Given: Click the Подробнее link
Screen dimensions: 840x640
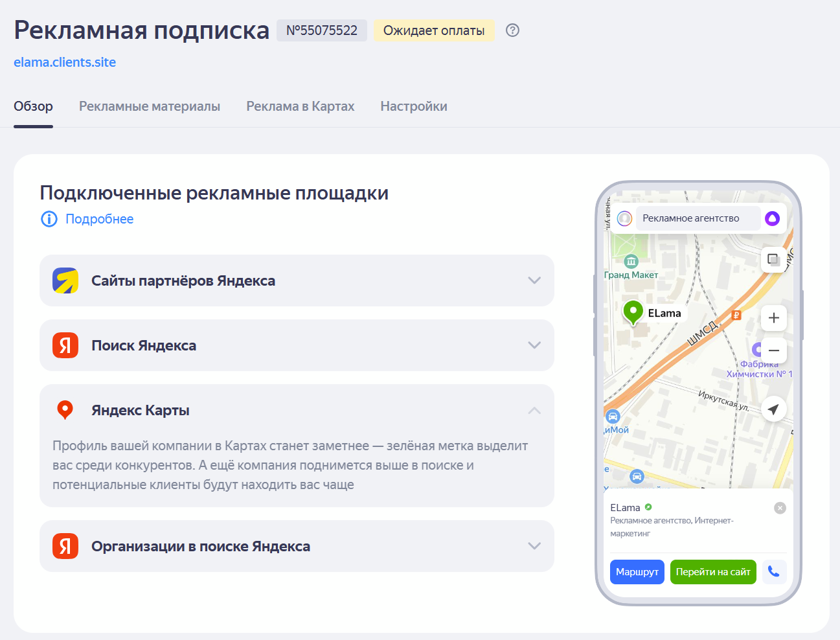Looking at the screenshot, I should [100, 219].
